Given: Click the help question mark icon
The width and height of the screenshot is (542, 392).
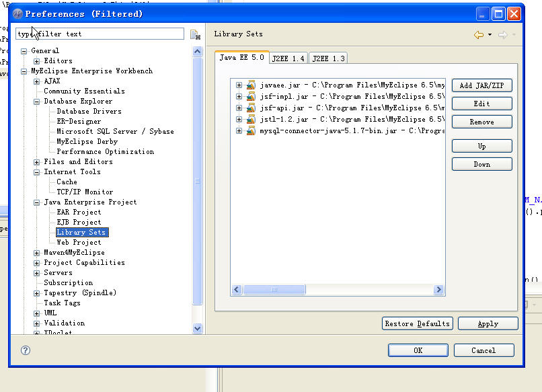Looking at the screenshot, I should [x=26, y=350].
